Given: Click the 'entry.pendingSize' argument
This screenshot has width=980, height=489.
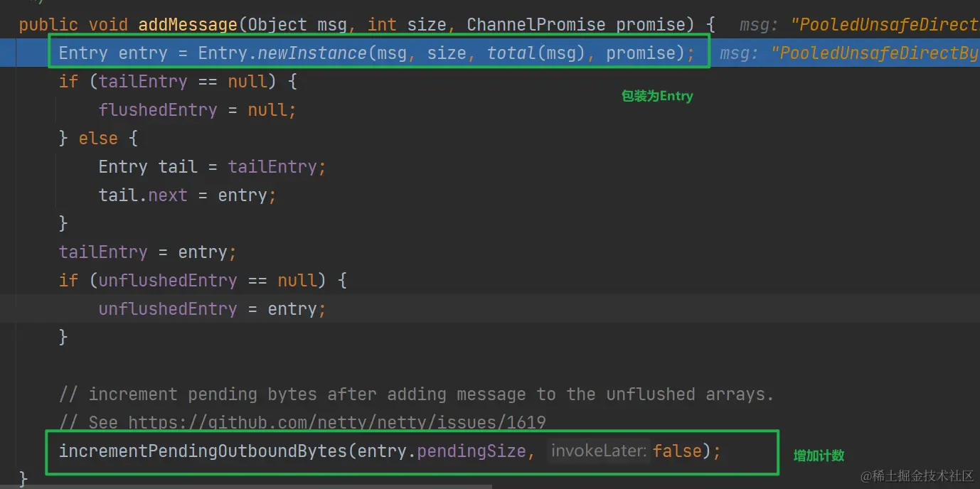Looking at the screenshot, I should click(441, 451).
